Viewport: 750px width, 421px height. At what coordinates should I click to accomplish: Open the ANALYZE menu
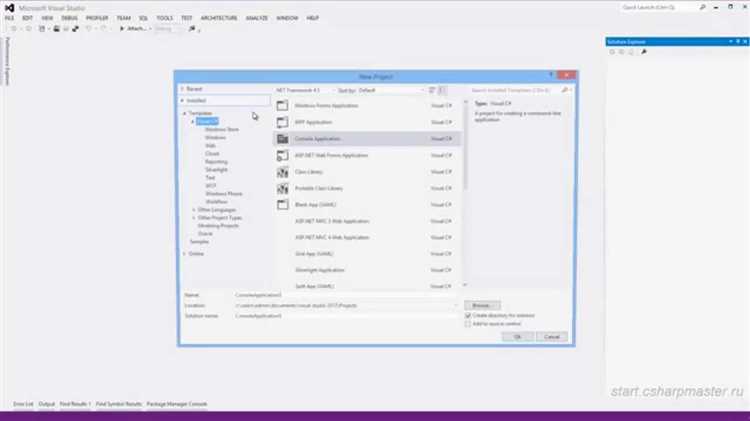257,18
